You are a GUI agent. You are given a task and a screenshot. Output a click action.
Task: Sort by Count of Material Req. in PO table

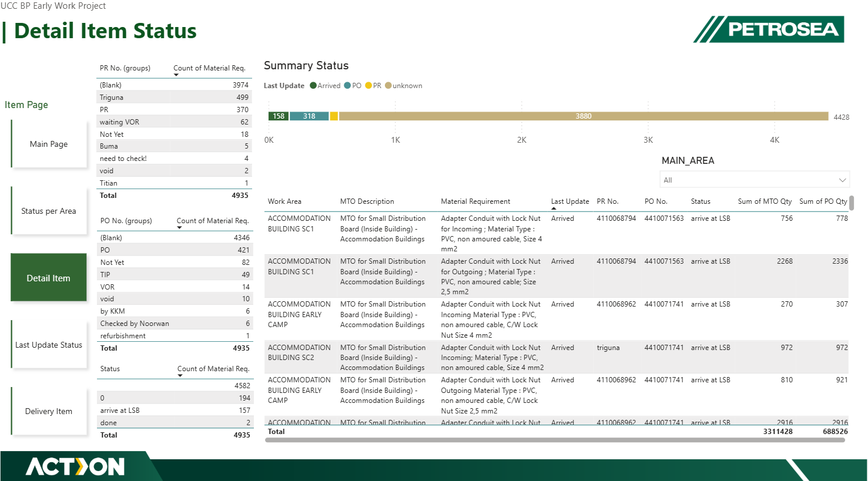tap(213, 221)
